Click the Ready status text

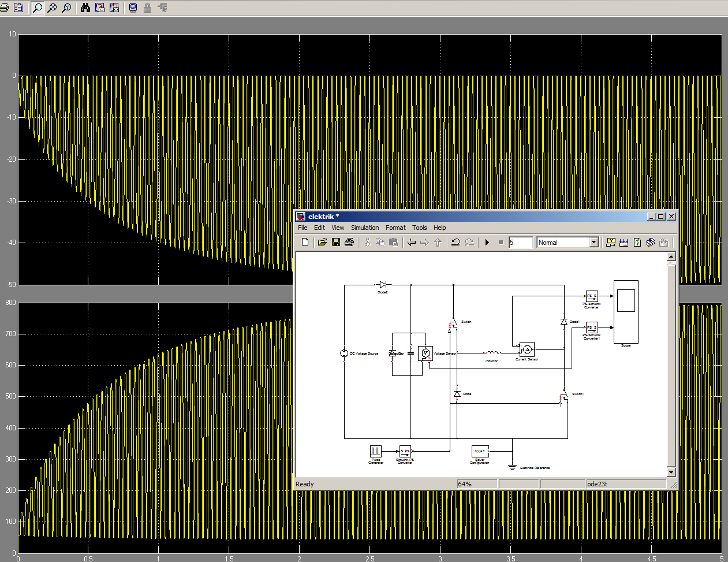tap(305, 484)
